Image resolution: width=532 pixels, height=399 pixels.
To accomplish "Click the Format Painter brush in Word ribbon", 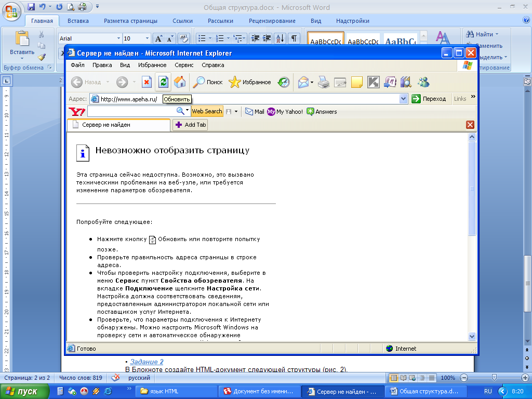I will click(x=42, y=57).
